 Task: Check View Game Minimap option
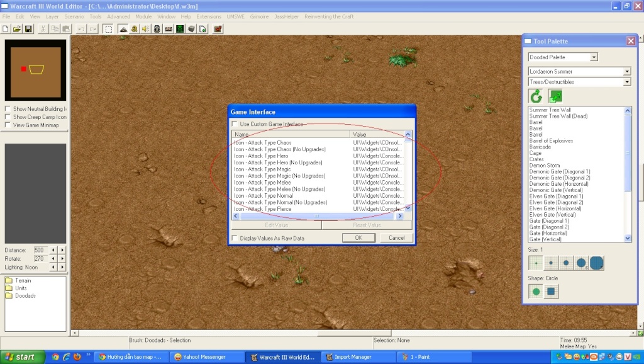[x=8, y=125]
